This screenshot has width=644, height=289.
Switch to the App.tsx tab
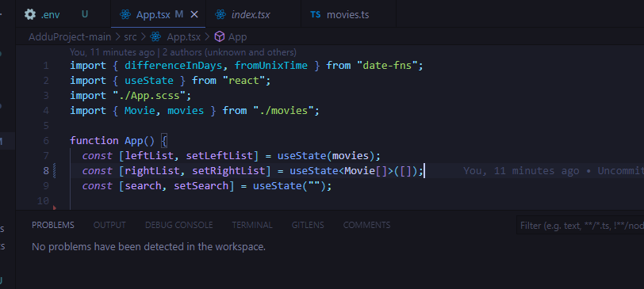pos(158,14)
